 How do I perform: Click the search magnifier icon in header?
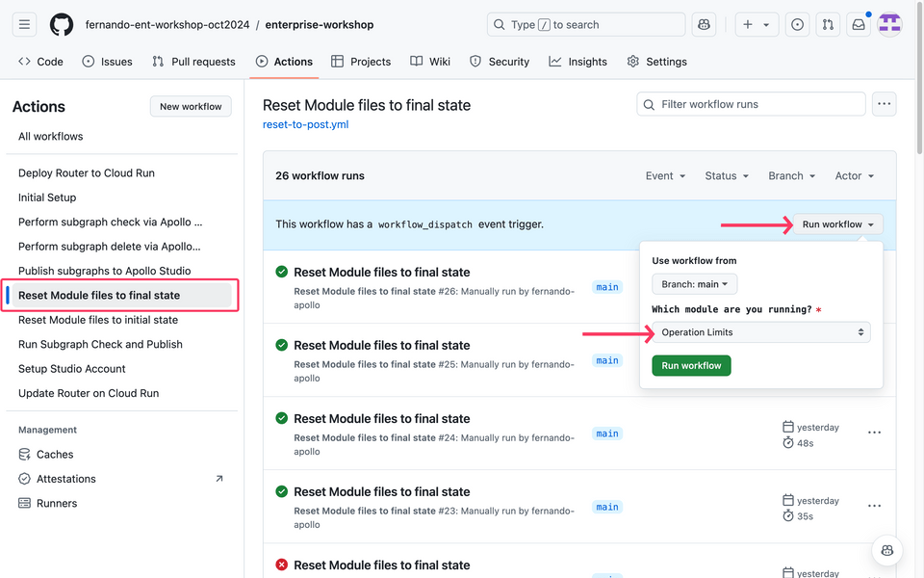[500, 25]
